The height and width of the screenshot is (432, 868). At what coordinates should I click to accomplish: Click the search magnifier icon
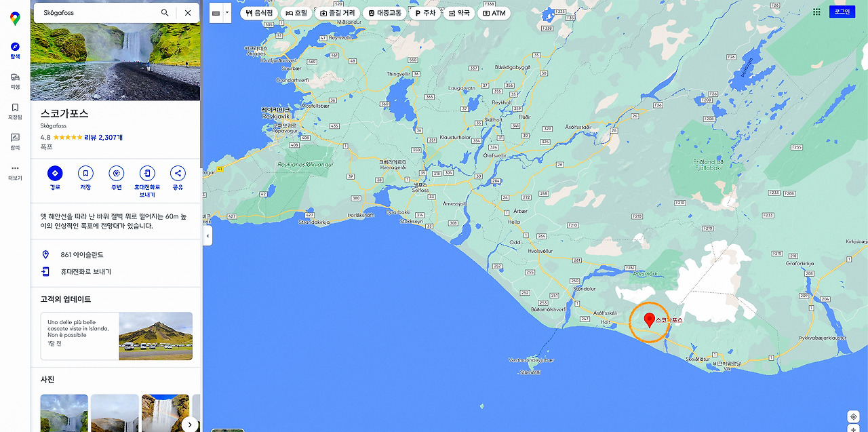165,12
